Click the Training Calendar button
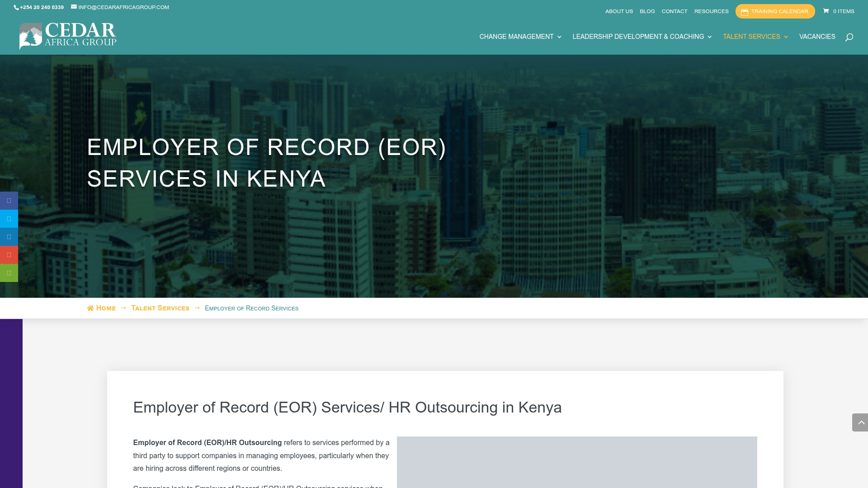This screenshot has width=868, height=488. (x=775, y=11)
